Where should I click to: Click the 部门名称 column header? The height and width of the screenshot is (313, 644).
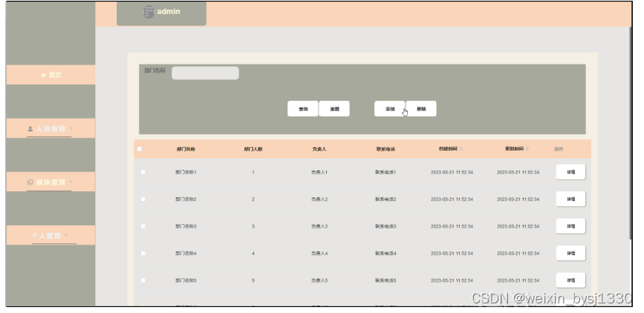pos(186,149)
